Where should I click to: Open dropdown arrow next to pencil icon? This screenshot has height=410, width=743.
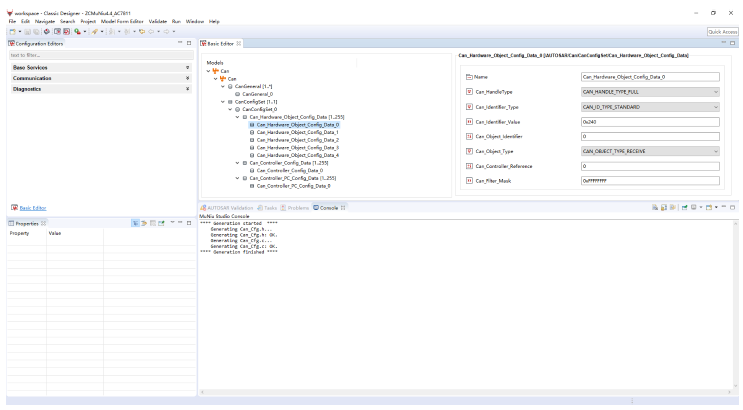(102, 32)
